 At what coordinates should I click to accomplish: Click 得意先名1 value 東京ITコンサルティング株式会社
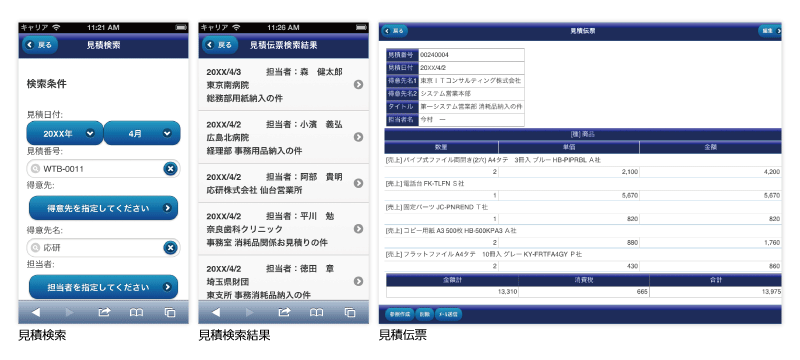point(471,81)
